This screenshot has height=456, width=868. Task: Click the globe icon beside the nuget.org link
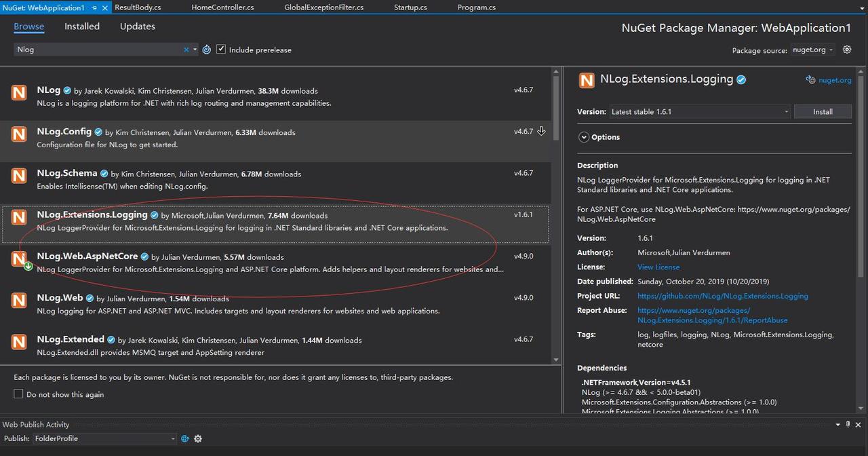(810, 79)
